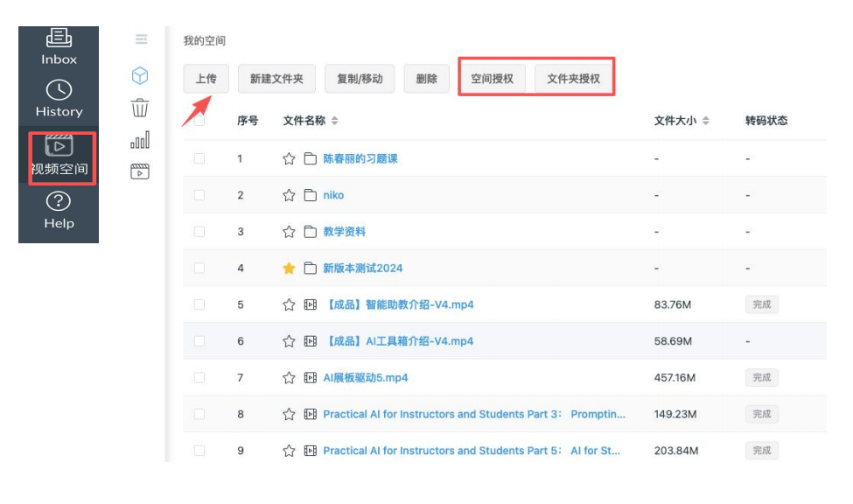Open 【成品】智能助教介绍-V4.mp4 file

point(398,305)
